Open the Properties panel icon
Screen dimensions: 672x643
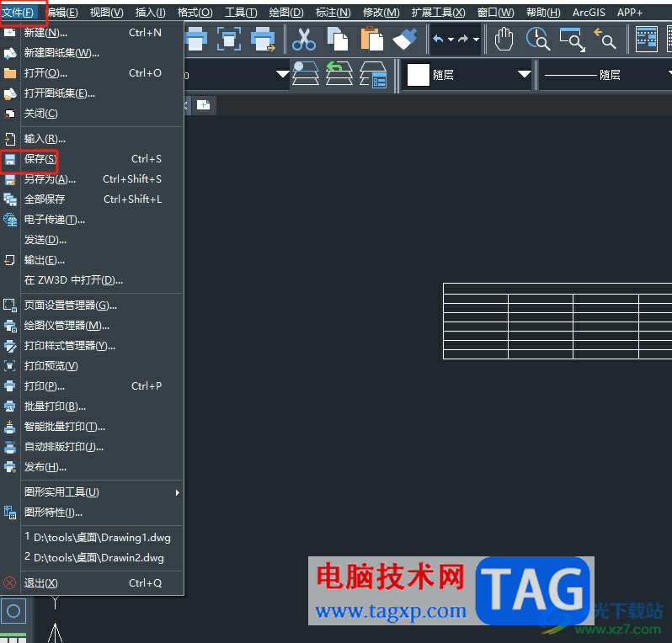[646, 40]
